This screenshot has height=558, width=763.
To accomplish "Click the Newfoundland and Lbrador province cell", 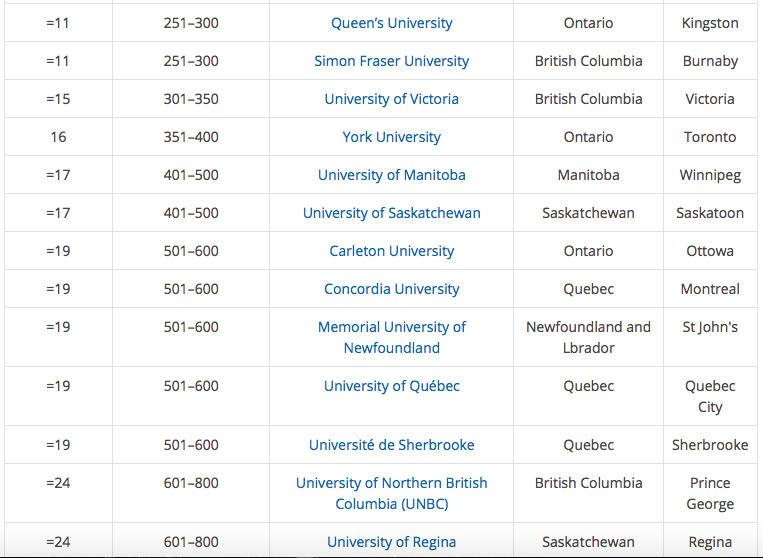I will (x=588, y=337).
